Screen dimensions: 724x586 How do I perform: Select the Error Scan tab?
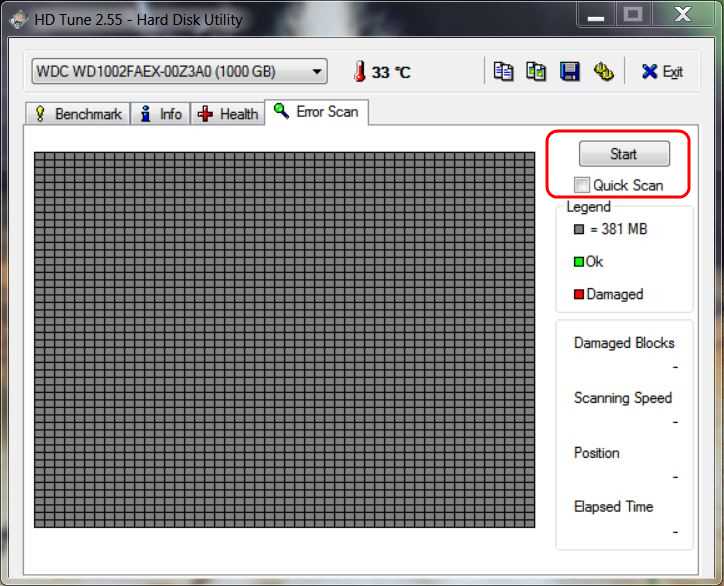(x=316, y=112)
